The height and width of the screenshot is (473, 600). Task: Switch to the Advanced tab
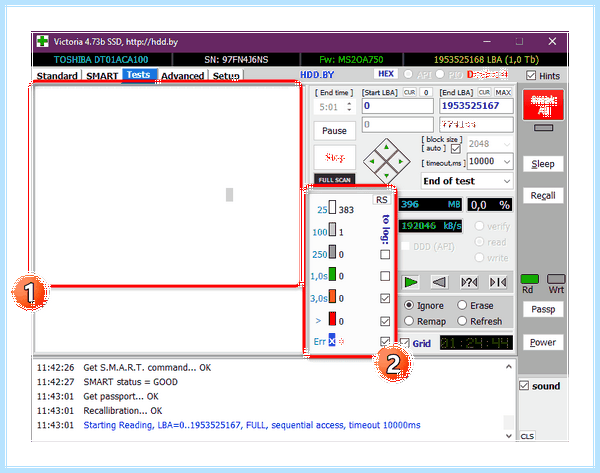[x=183, y=76]
